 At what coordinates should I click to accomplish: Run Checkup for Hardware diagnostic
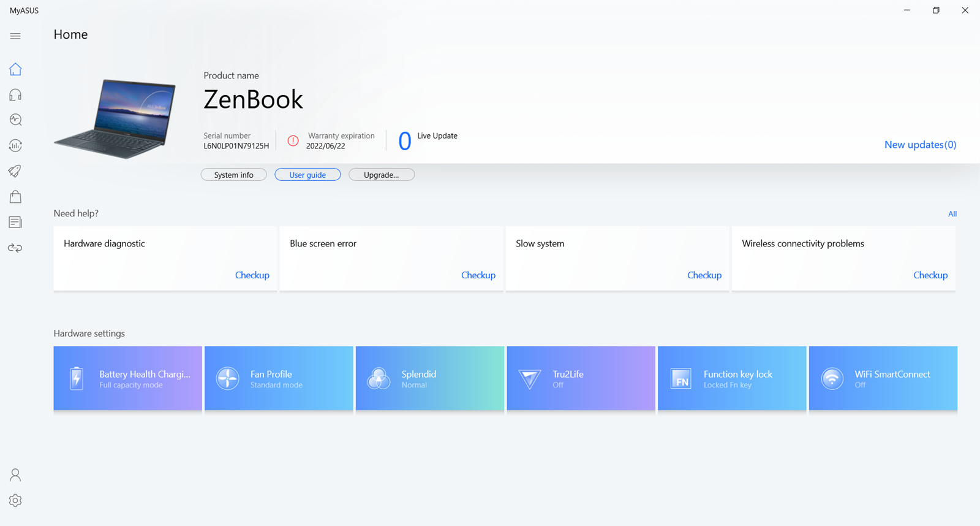pos(252,275)
